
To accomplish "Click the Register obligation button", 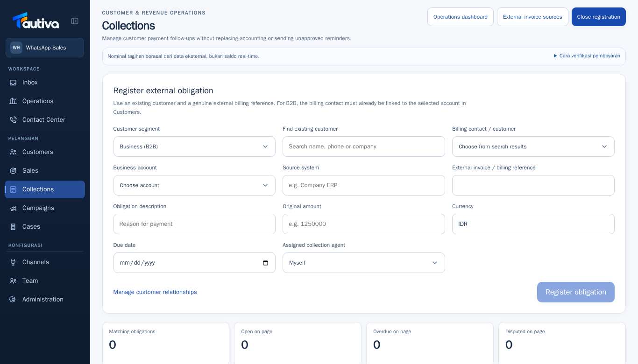I will click(575, 292).
